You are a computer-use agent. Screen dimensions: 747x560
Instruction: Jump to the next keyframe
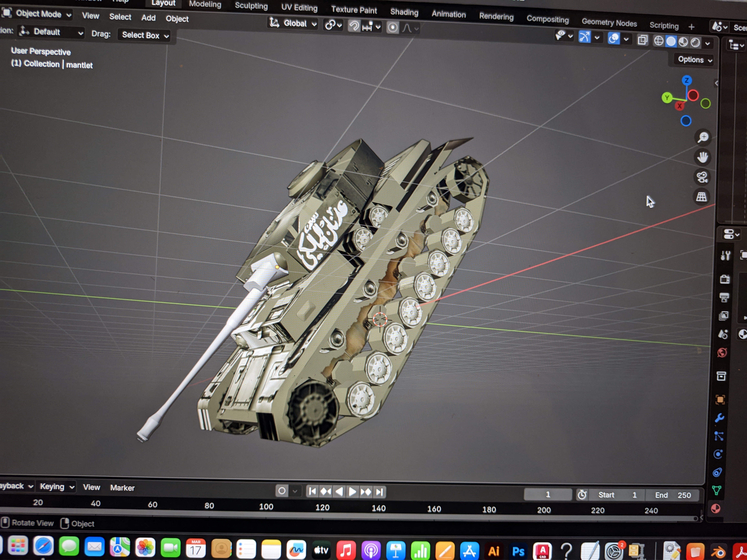coord(366,492)
